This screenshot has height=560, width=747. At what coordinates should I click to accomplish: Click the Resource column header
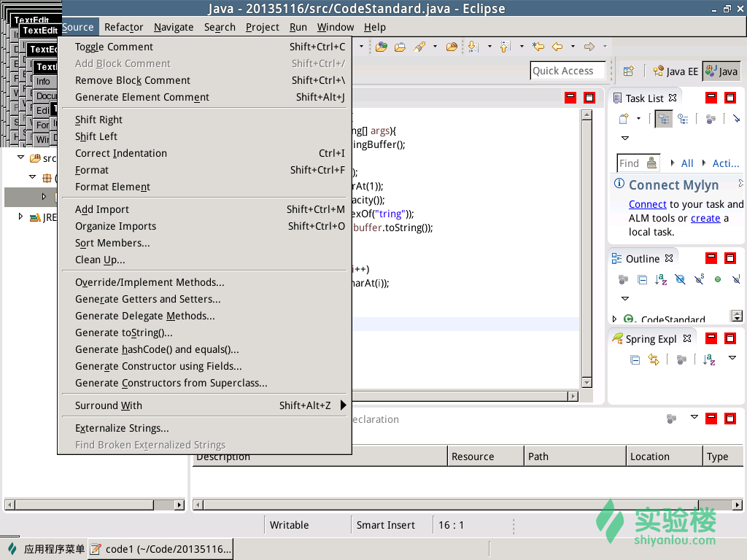[x=485, y=456]
